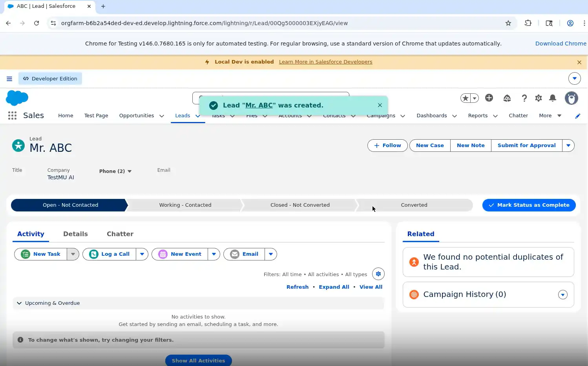Click Mark Status as Complete
Image resolution: width=588 pixels, height=366 pixels.
529,205
